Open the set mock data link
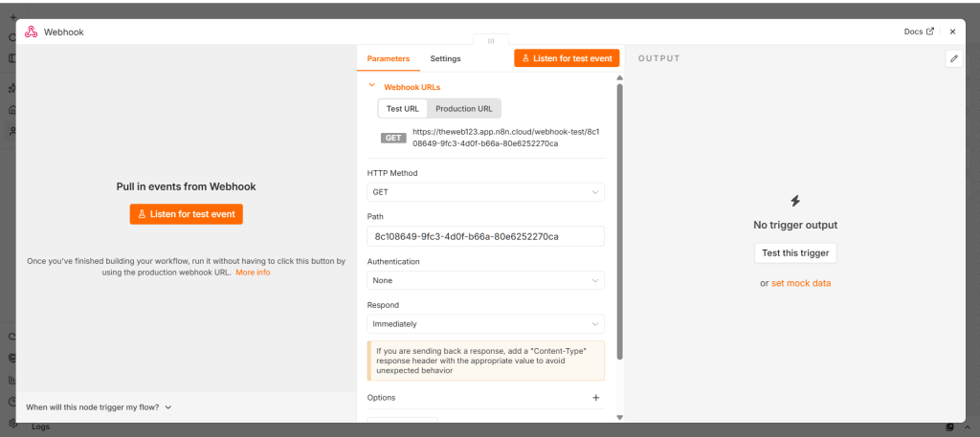This screenshot has height=437, width=980. click(x=801, y=283)
